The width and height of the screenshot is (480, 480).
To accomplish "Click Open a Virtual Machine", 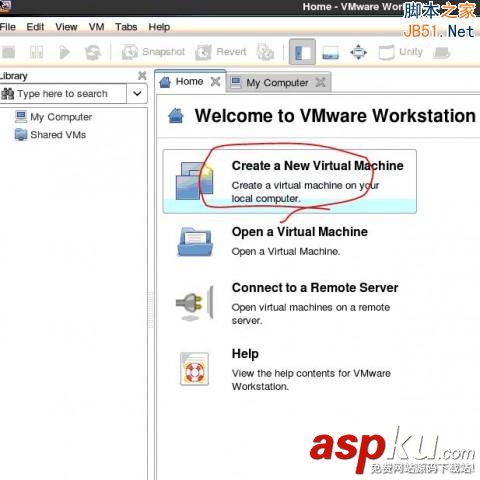I will click(300, 232).
